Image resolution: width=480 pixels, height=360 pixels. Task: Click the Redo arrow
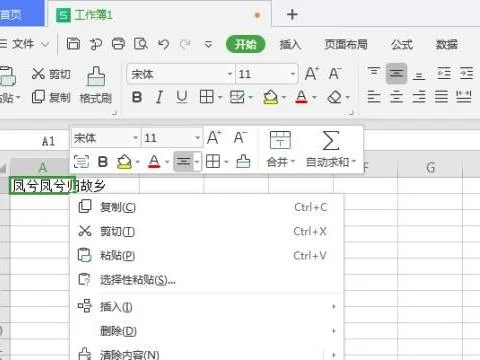click(185, 44)
